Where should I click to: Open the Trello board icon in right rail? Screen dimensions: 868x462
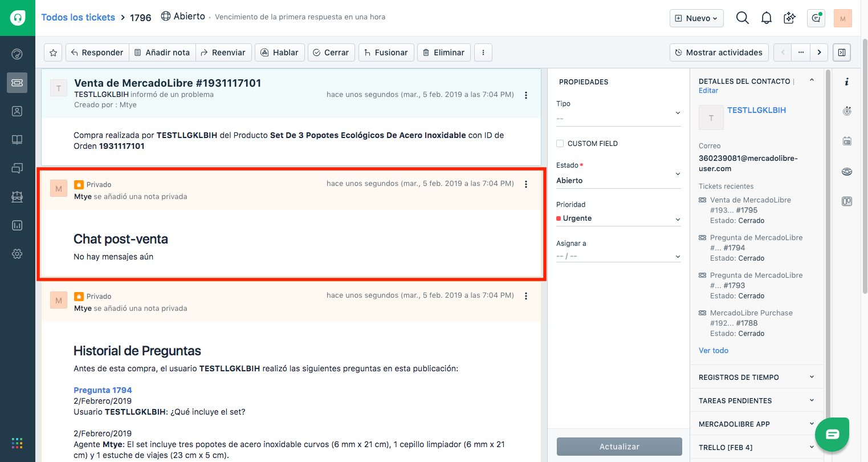(x=847, y=201)
